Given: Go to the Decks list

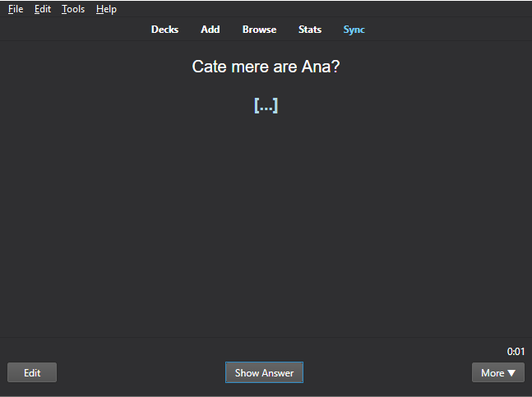Looking at the screenshot, I should (164, 30).
